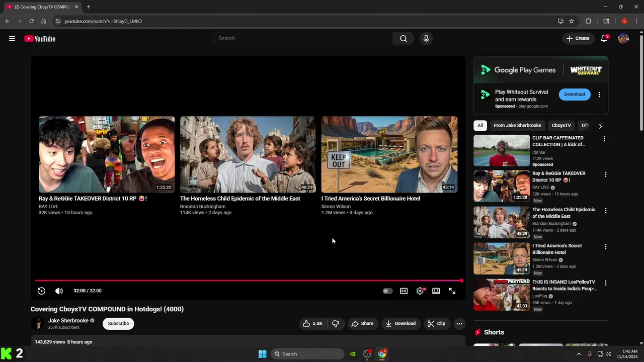
Task: Open LosPollosTV reaction sidebar thumbnail
Action: [x=502, y=295]
